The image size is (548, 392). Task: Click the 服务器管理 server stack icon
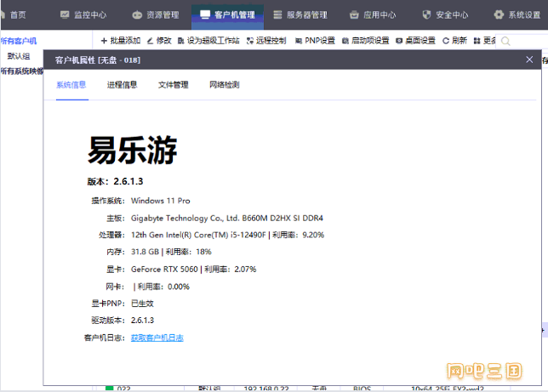(277, 14)
